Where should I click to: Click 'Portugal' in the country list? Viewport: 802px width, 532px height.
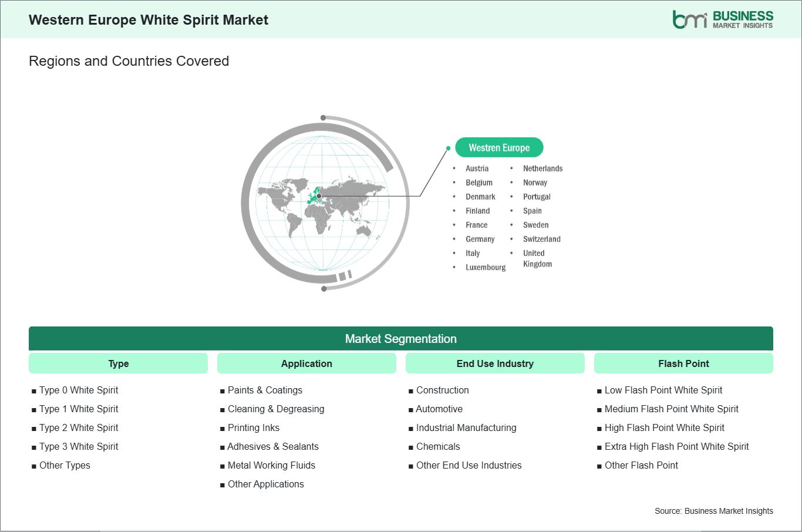pyautogui.click(x=537, y=197)
